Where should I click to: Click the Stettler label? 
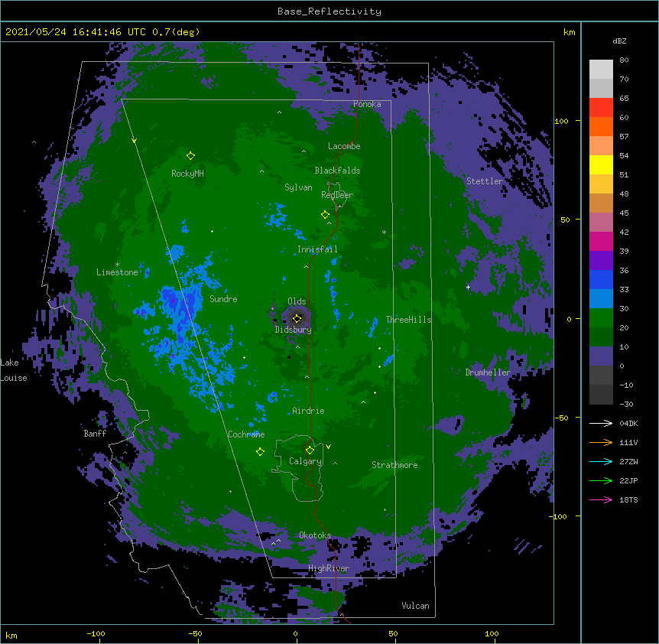tap(485, 181)
